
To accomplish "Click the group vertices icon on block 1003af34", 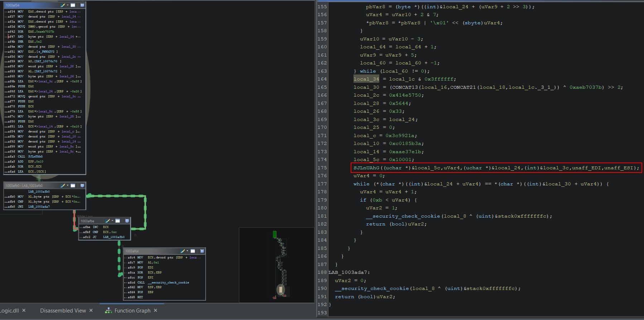I will (x=82, y=5).
